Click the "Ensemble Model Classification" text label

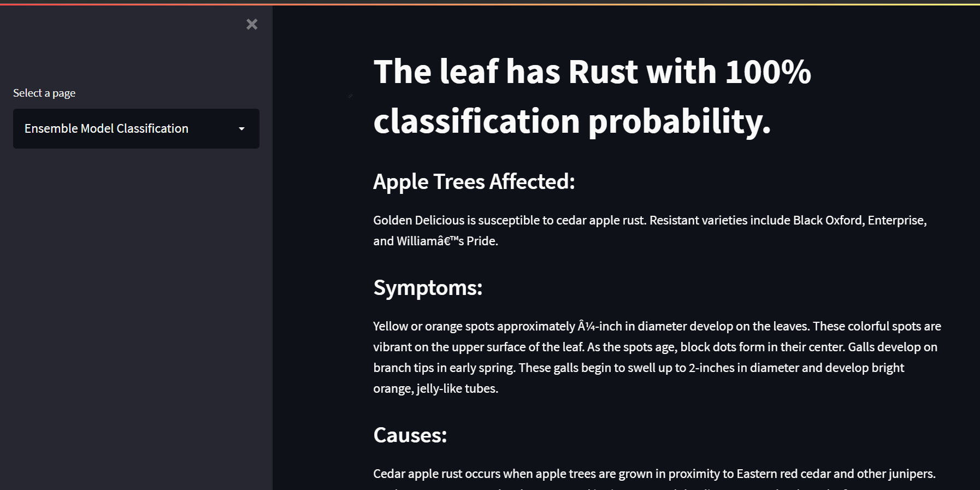coord(107,129)
